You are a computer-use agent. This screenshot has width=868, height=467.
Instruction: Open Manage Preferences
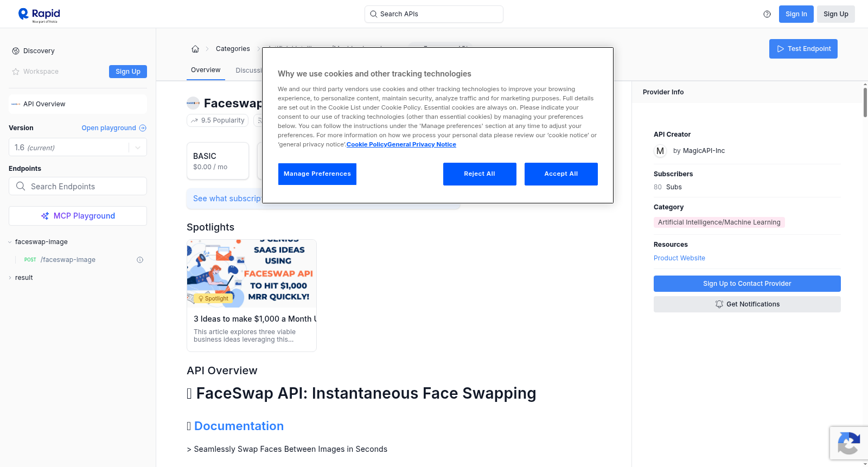click(x=317, y=174)
